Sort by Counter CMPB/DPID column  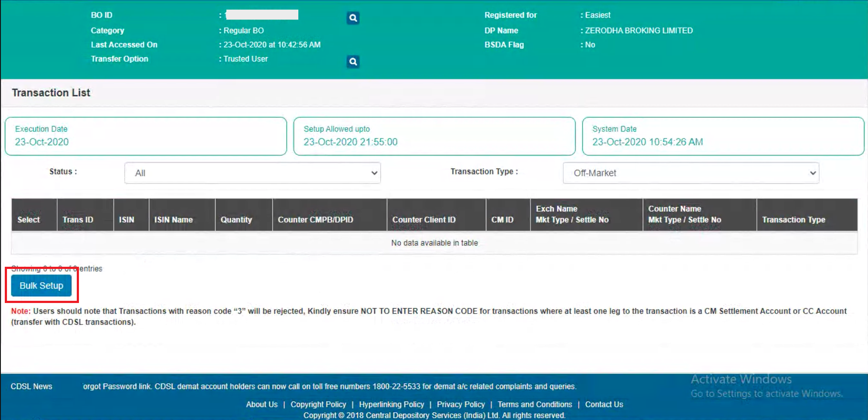click(x=316, y=220)
